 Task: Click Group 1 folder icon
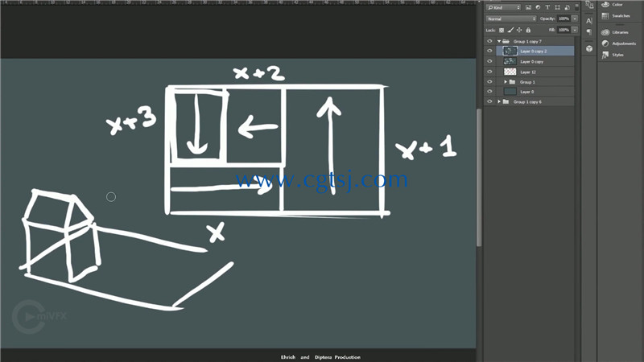(512, 82)
